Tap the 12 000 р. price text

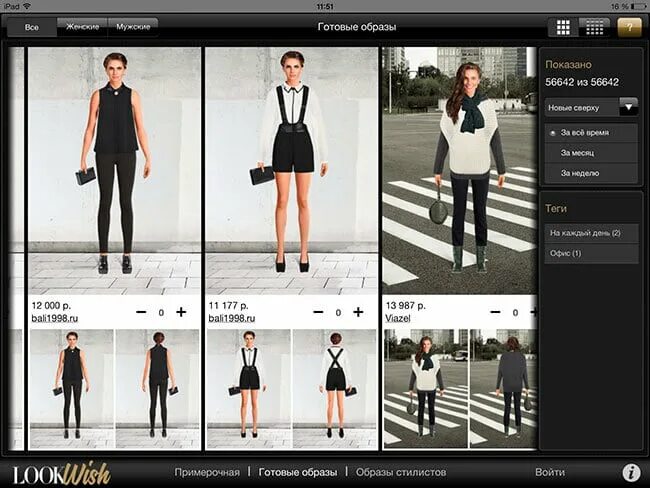(x=51, y=306)
